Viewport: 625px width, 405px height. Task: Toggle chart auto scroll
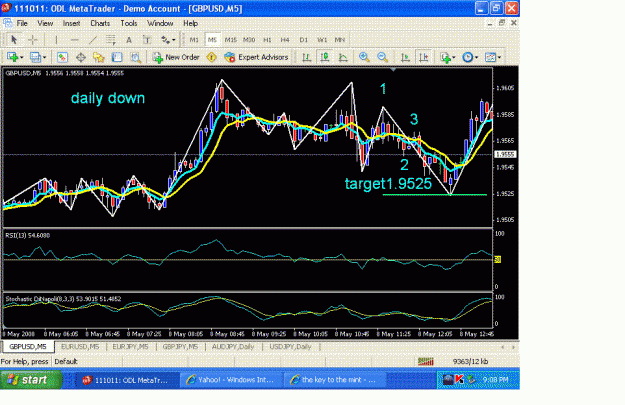point(405,57)
